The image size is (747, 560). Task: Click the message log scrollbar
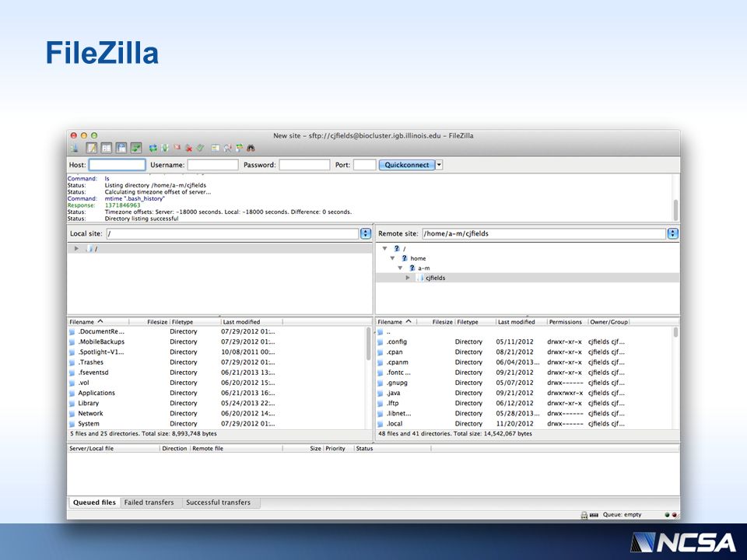pos(675,209)
